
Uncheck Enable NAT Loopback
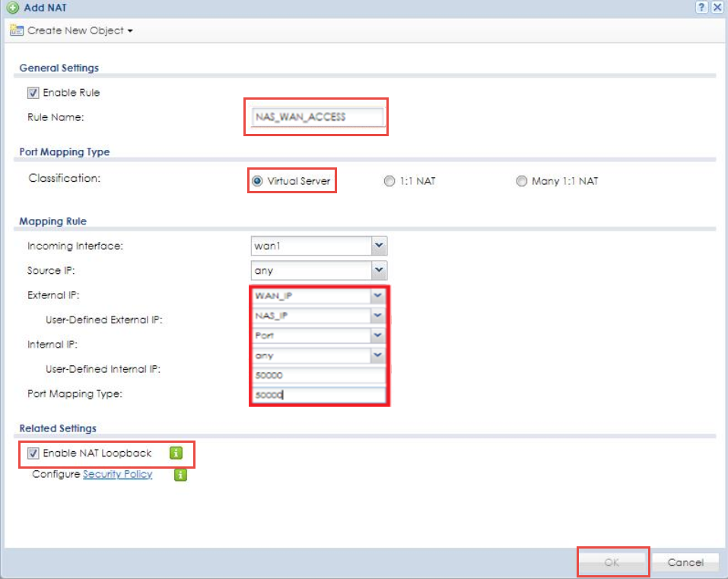click(33, 453)
